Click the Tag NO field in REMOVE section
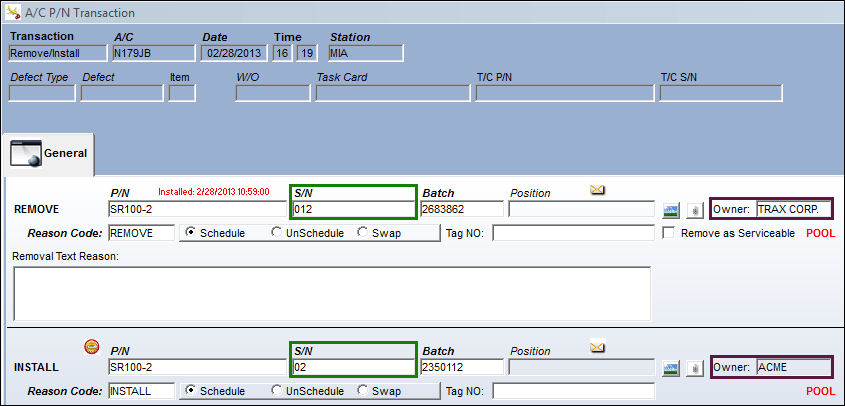The height and width of the screenshot is (406, 845). [573, 233]
